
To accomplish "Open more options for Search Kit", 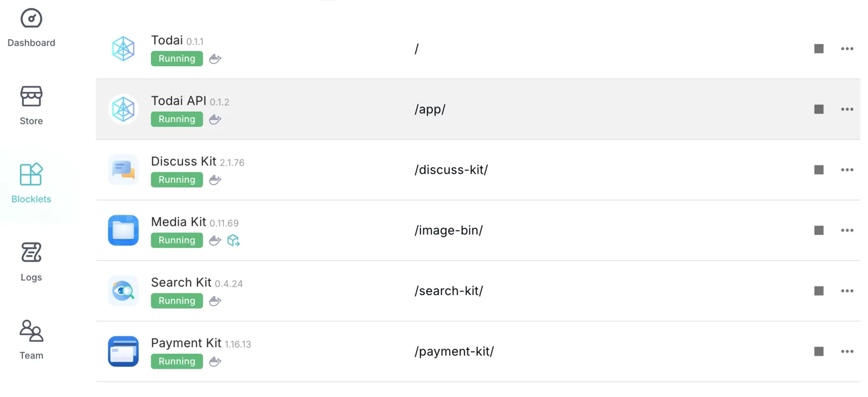I will point(847,291).
